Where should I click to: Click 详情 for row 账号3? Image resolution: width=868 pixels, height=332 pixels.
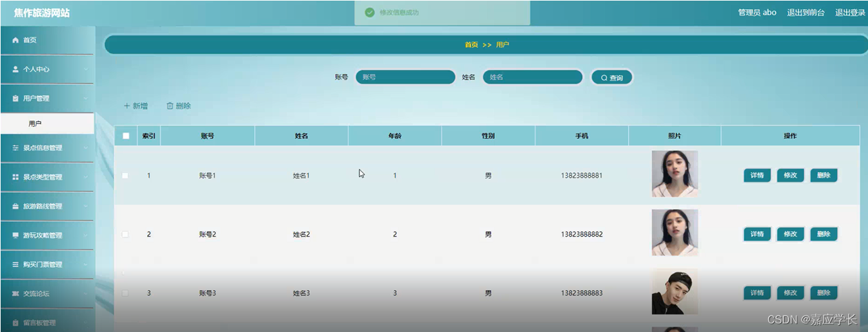pyautogui.click(x=757, y=293)
